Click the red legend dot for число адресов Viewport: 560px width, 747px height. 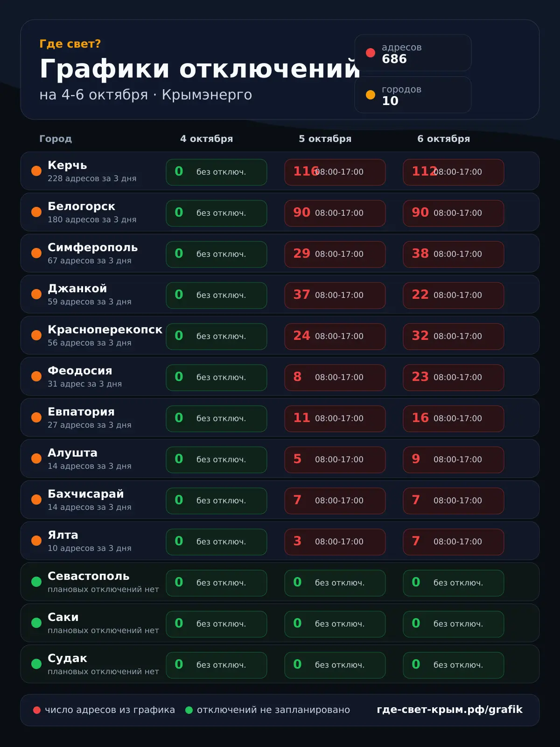point(37,710)
